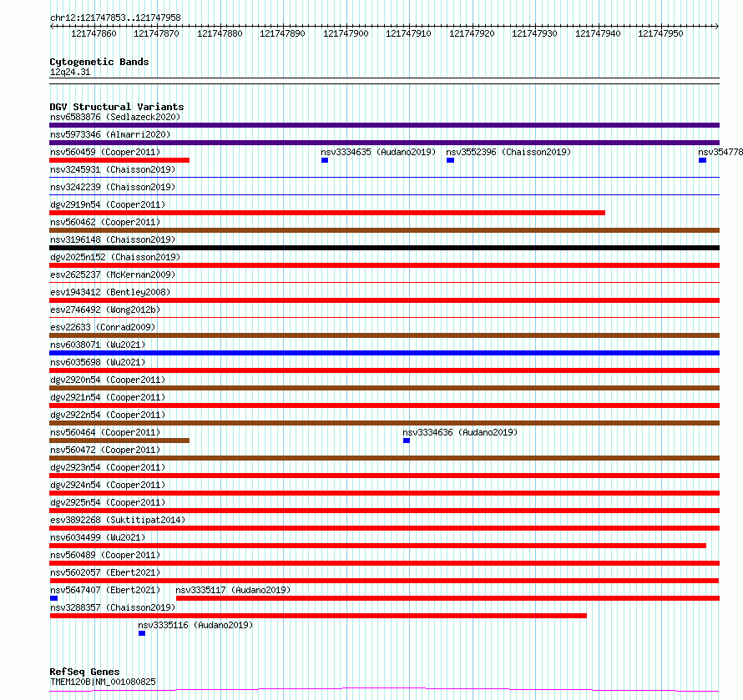Screen dimensions: 743x700
Task: Select the nsv3242239 (Chaisson2019) label
Action: point(113,187)
